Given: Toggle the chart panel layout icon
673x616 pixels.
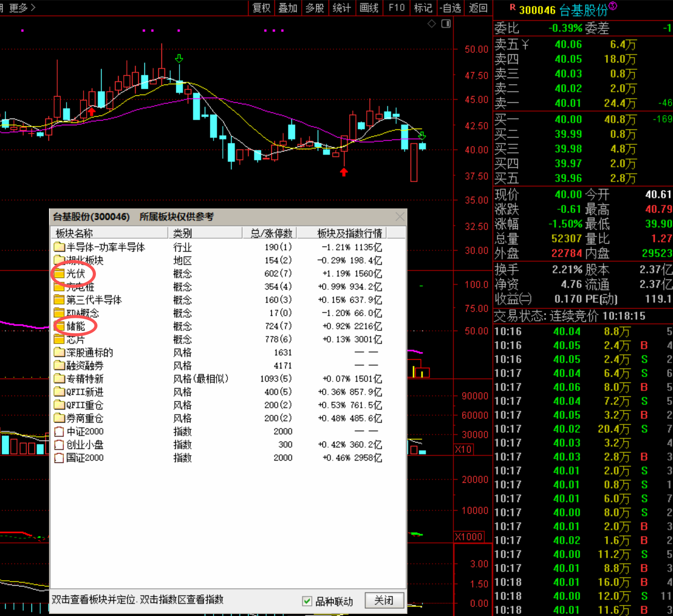Looking at the screenshot, I should tap(446, 24).
